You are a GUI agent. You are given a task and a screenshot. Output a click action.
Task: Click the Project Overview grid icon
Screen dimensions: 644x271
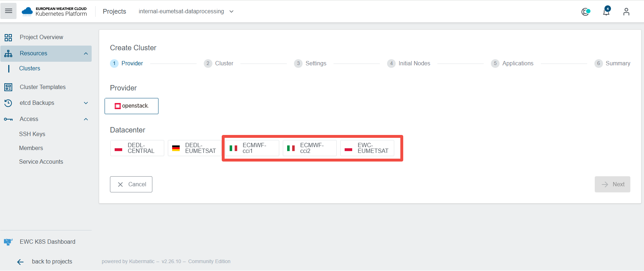click(8, 37)
